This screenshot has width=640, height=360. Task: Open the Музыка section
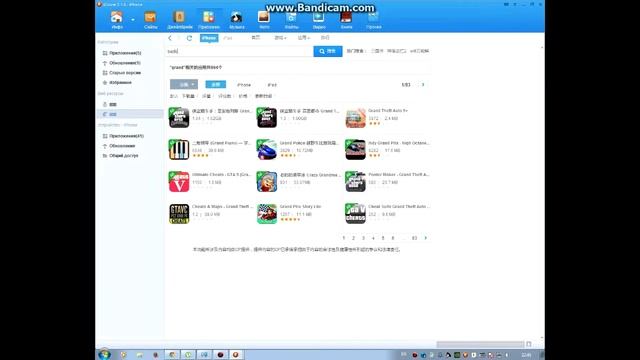coord(237,20)
